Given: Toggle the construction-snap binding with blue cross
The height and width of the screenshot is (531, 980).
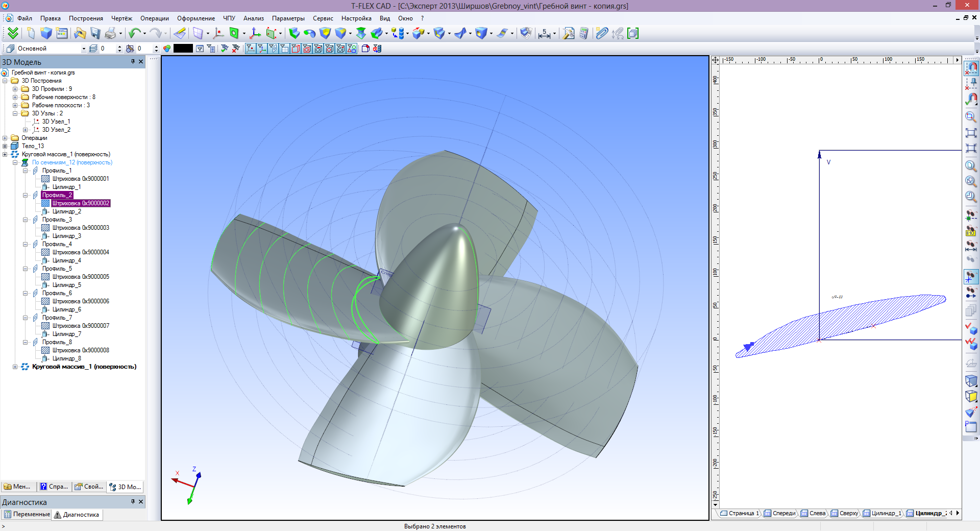Looking at the screenshot, I should [971, 277].
